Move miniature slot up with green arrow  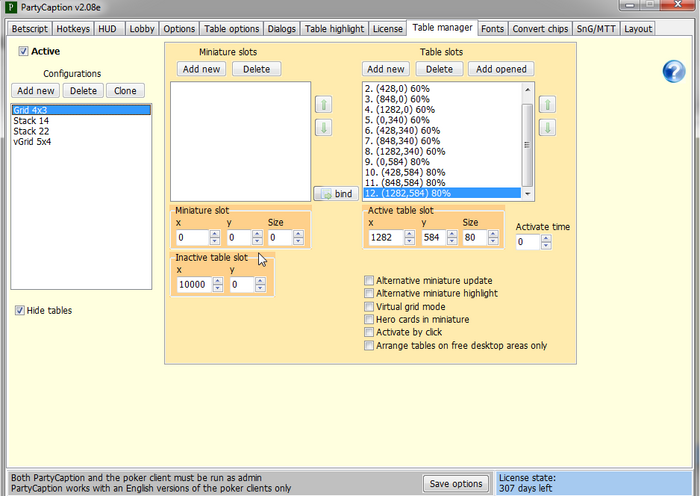tap(324, 104)
